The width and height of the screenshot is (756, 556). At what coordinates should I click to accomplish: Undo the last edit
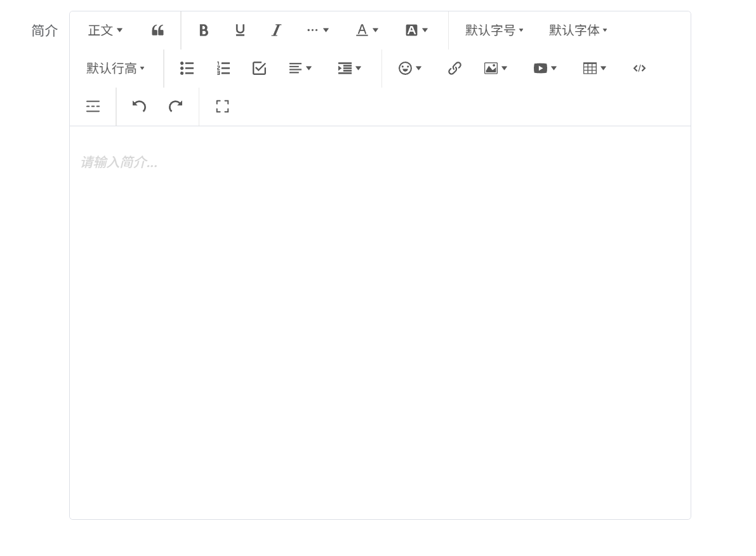139,107
